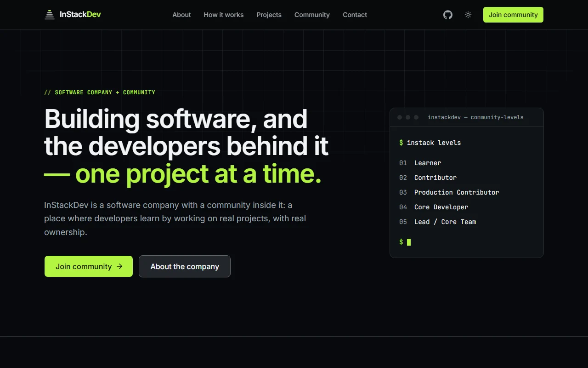Open About the company button
Image resolution: width=588 pixels, height=368 pixels.
(x=185, y=266)
